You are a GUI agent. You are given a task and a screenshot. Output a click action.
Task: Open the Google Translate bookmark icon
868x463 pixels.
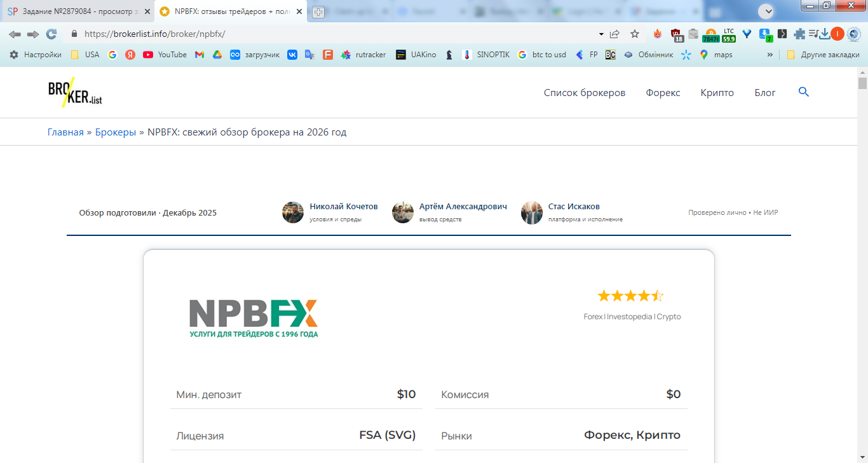pos(310,55)
